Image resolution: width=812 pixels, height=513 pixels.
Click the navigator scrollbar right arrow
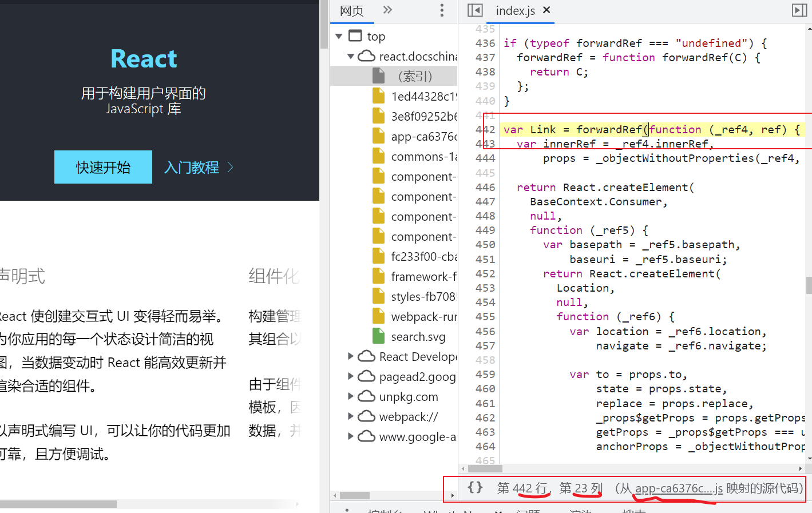(x=452, y=495)
